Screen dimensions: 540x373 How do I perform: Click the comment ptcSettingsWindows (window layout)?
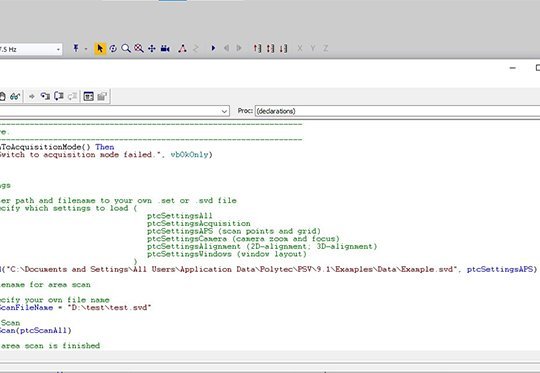click(x=227, y=254)
